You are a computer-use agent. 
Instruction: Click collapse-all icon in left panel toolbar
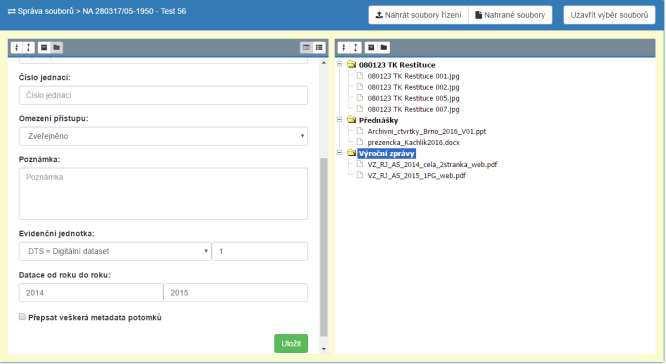coord(17,48)
